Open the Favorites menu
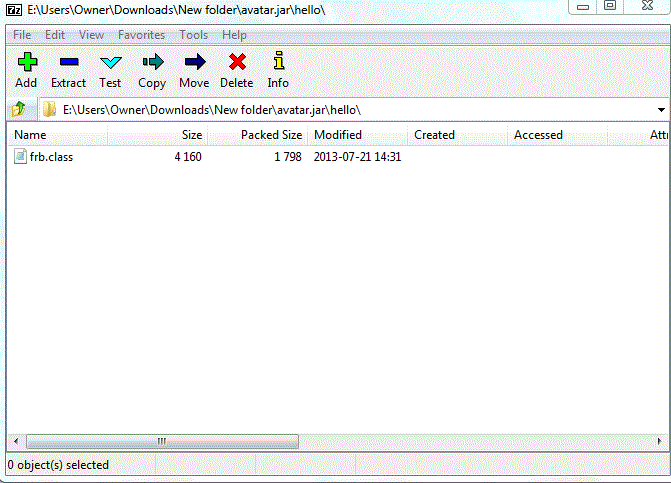The width and height of the screenshot is (671, 483). coord(141,35)
